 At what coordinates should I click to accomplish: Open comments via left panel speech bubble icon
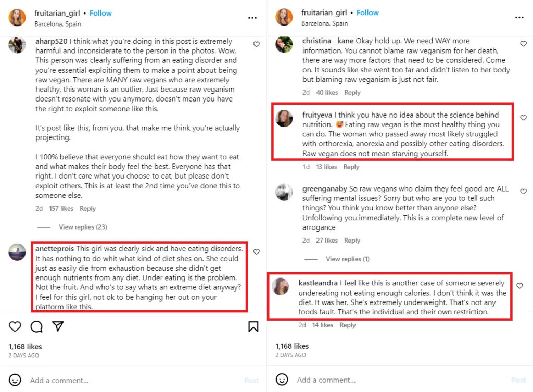[36, 326]
